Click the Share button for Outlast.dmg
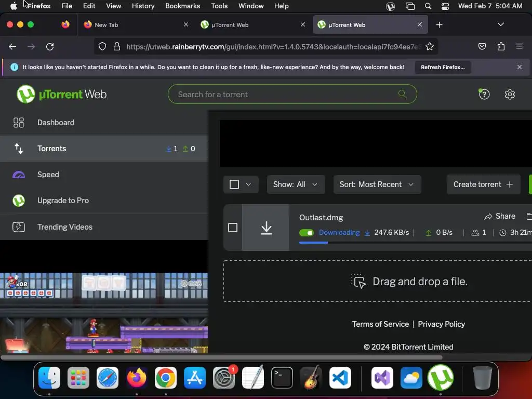 click(x=500, y=216)
